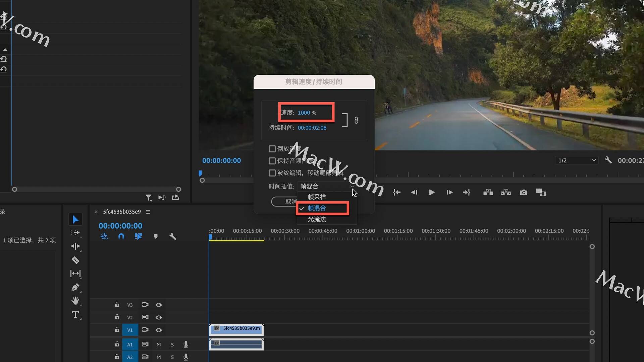Open program monitor settings wrench
Screen dimensions: 644x362
tap(608, 160)
